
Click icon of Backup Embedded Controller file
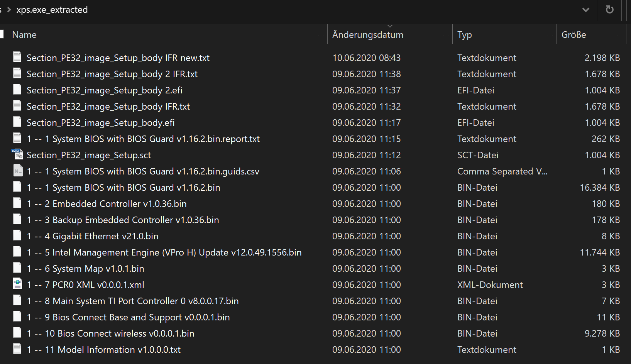tap(17, 219)
